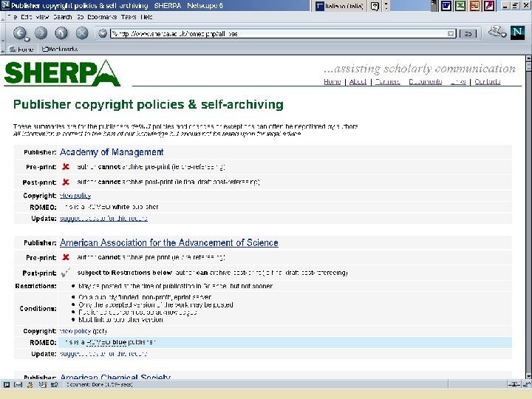Open view policy link under Academy of Management
Viewport: 532px width, 399px height.
[x=75, y=195]
